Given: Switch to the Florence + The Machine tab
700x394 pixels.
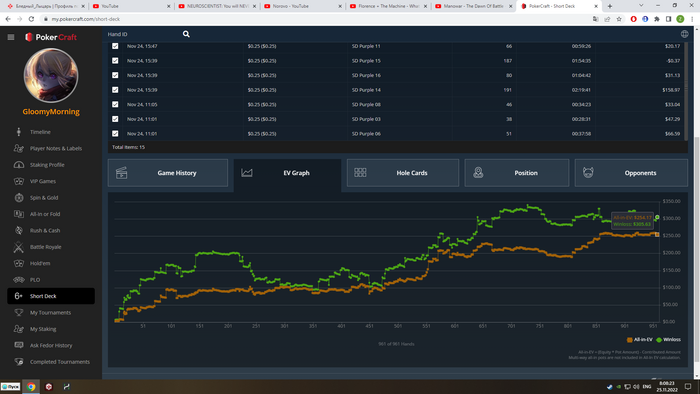Looking at the screenshot, I should 388,6.
